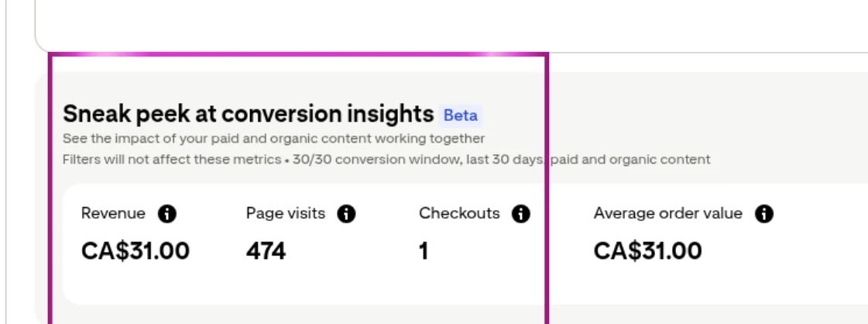Click the Checkouts count of 1
The height and width of the screenshot is (324, 868).
click(x=424, y=251)
